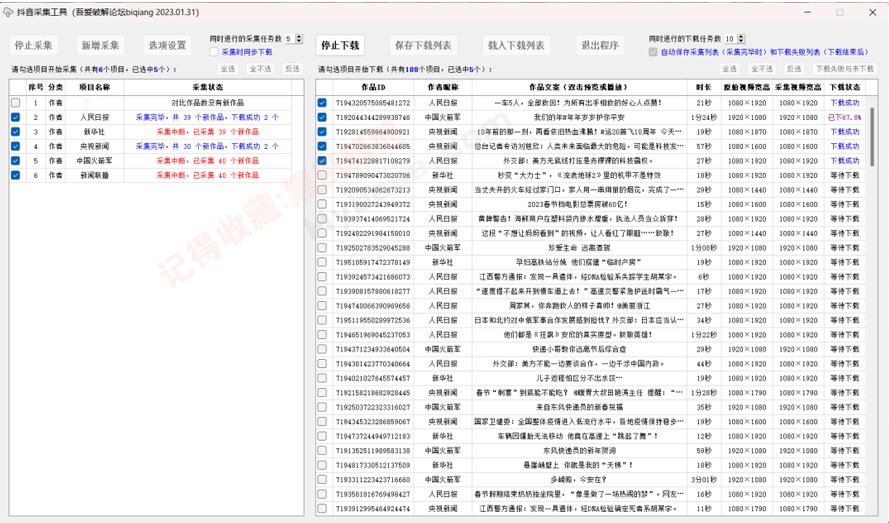
Task: Click the 作者昵称 column header
Action: click(442, 87)
